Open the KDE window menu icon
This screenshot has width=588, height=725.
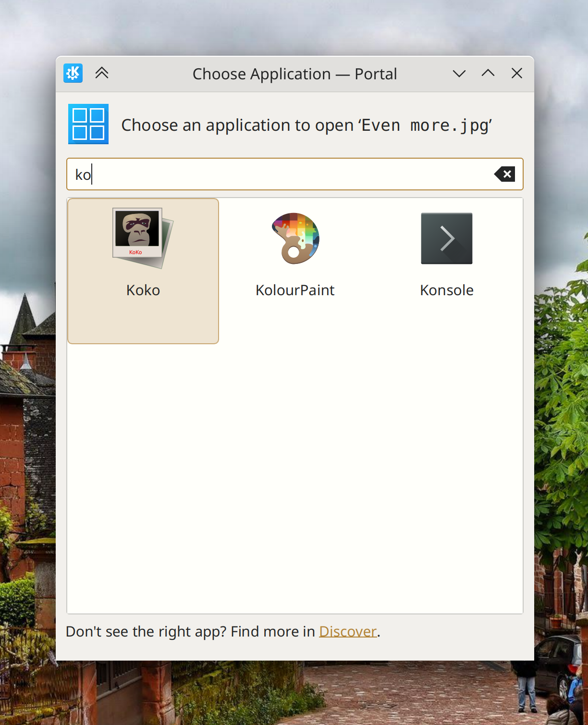[x=73, y=73]
